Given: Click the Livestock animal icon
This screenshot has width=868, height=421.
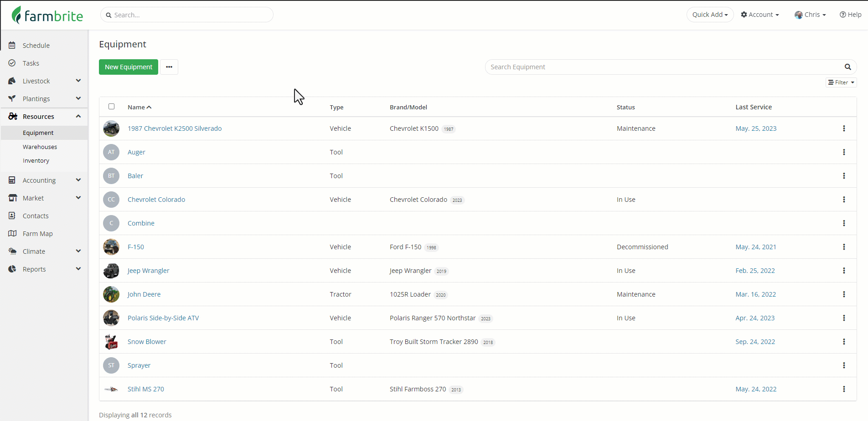Looking at the screenshot, I should coord(12,81).
